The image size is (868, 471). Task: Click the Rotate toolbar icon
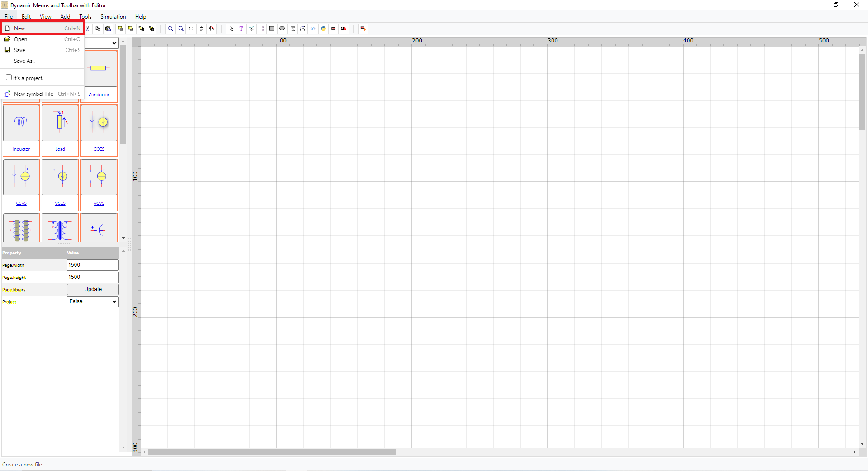(212, 28)
